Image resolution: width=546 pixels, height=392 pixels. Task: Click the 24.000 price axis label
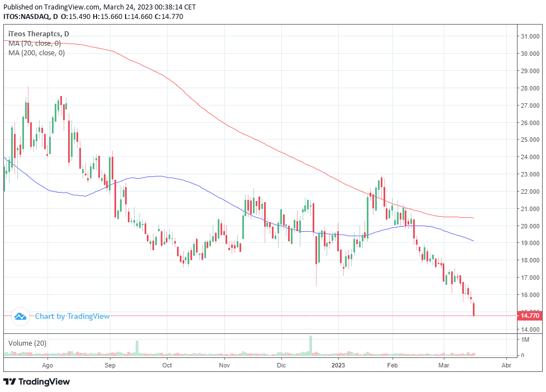530,157
